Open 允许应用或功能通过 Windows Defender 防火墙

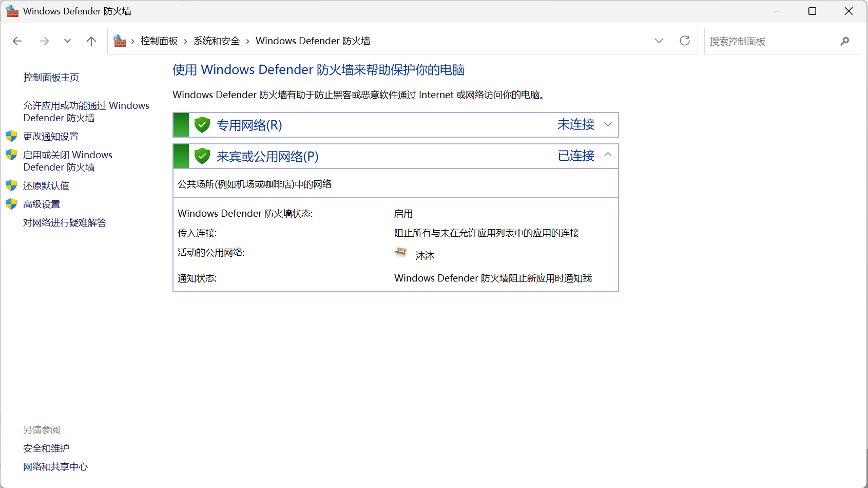pyautogui.click(x=86, y=111)
